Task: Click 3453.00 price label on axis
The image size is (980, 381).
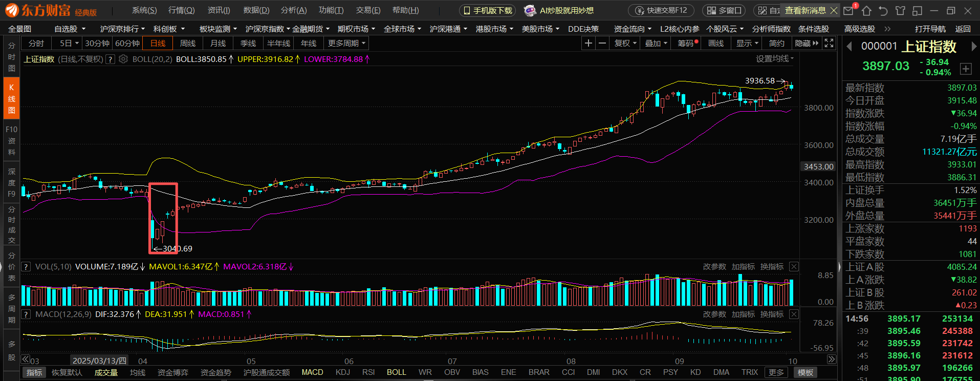Action: click(819, 166)
